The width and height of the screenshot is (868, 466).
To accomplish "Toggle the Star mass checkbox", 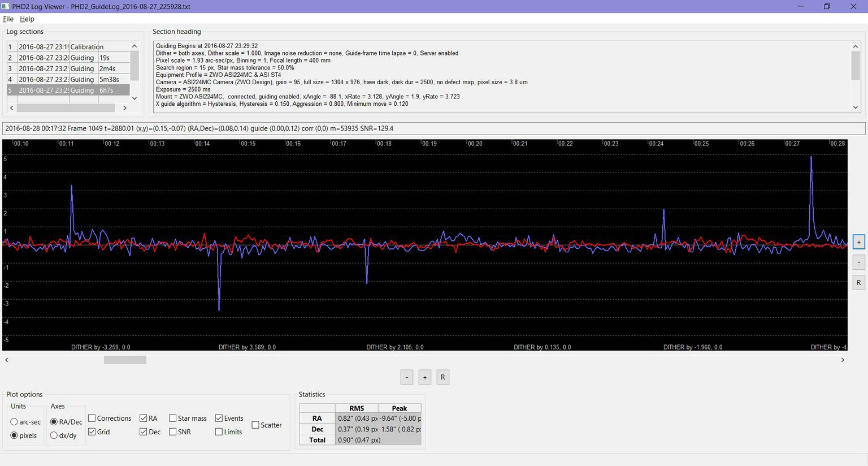I will coord(172,418).
